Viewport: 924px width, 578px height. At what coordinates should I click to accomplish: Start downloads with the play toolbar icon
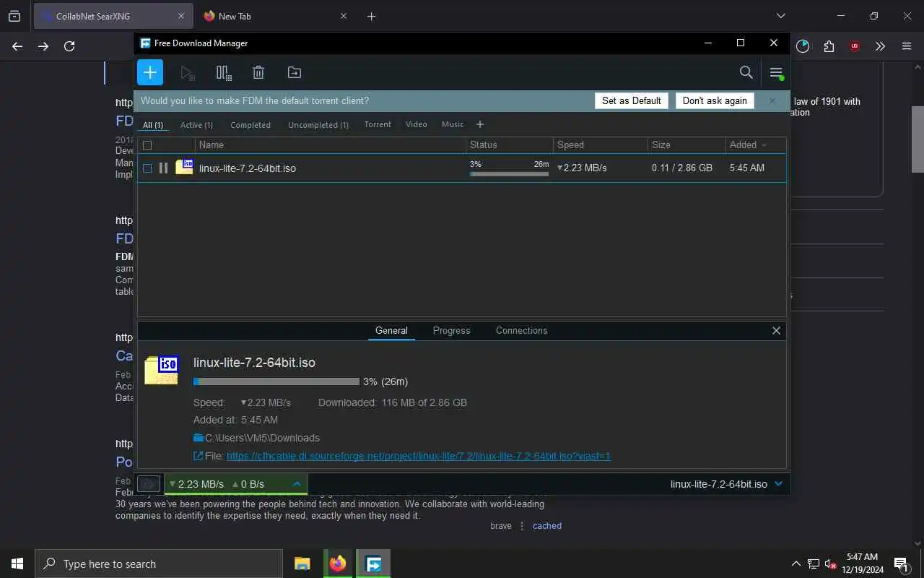click(x=188, y=72)
